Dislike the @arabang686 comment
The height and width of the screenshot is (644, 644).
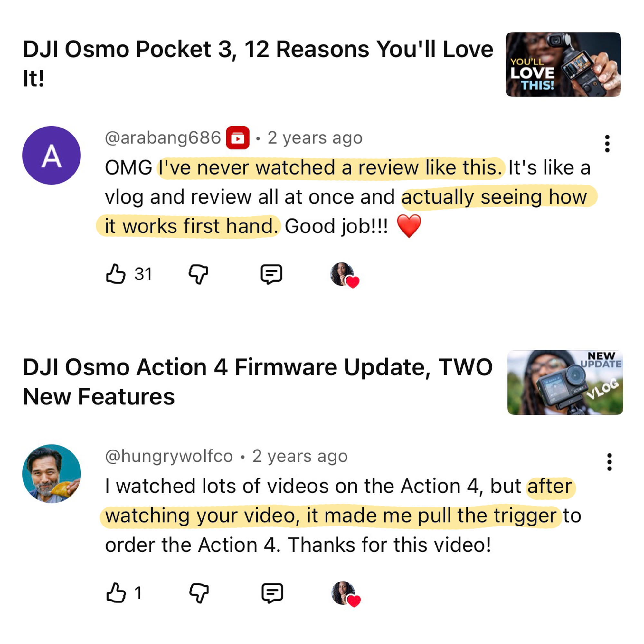[x=199, y=274]
